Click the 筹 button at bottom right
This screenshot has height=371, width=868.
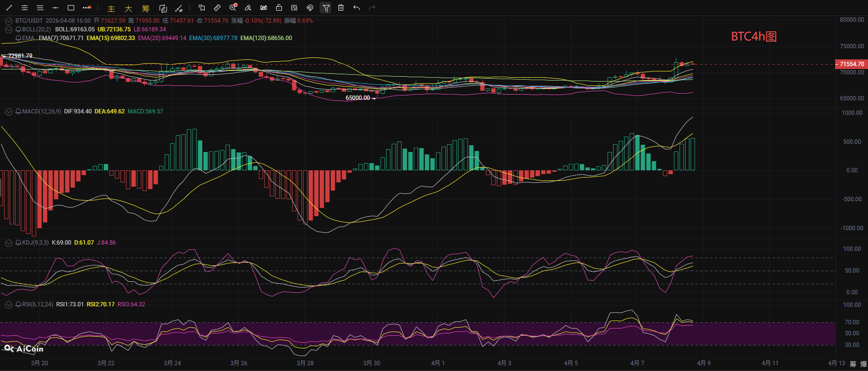[853, 364]
